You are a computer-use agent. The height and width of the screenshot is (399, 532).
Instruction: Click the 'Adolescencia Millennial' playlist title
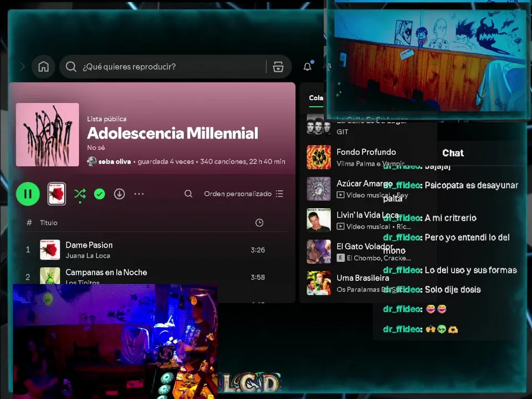point(172,133)
